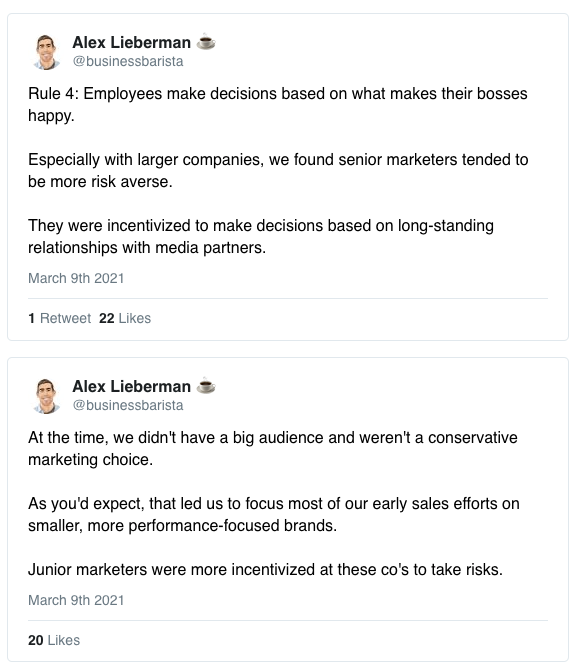
Task: Open Alex Lieberman's avatar in first tweet
Action: 46,52
